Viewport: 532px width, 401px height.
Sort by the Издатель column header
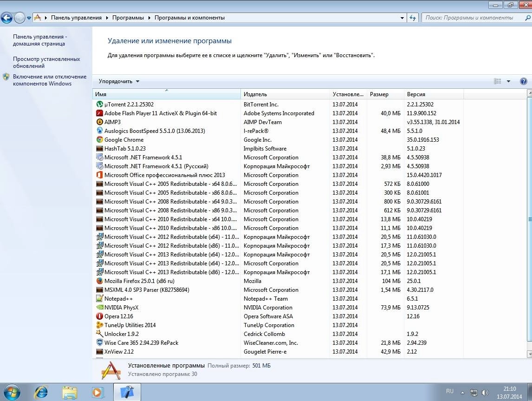coord(285,94)
